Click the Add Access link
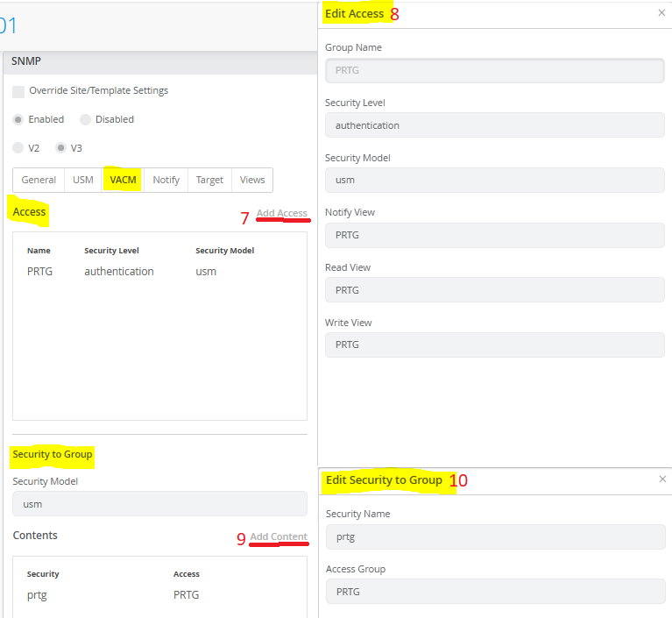The height and width of the screenshot is (618, 672). [x=281, y=213]
